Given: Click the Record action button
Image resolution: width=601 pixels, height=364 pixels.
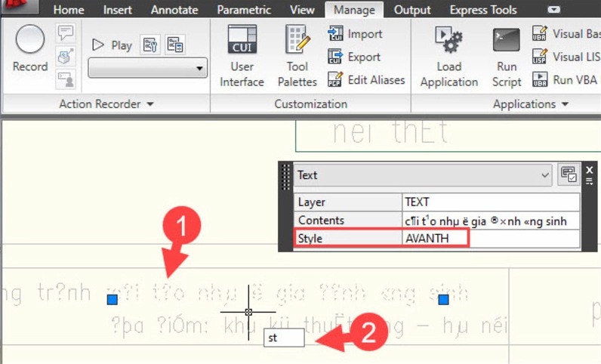Looking at the screenshot, I should click(x=30, y=48).
